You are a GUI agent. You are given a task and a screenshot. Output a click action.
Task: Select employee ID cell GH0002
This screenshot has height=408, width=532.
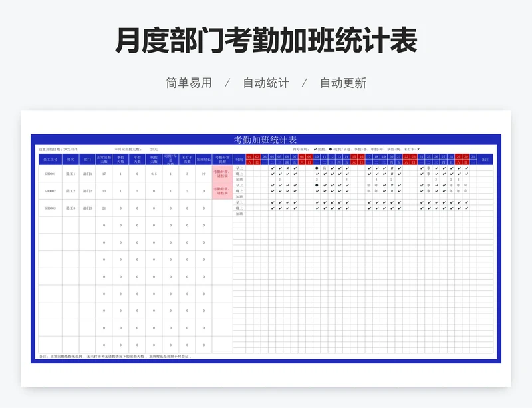(51, 192)
